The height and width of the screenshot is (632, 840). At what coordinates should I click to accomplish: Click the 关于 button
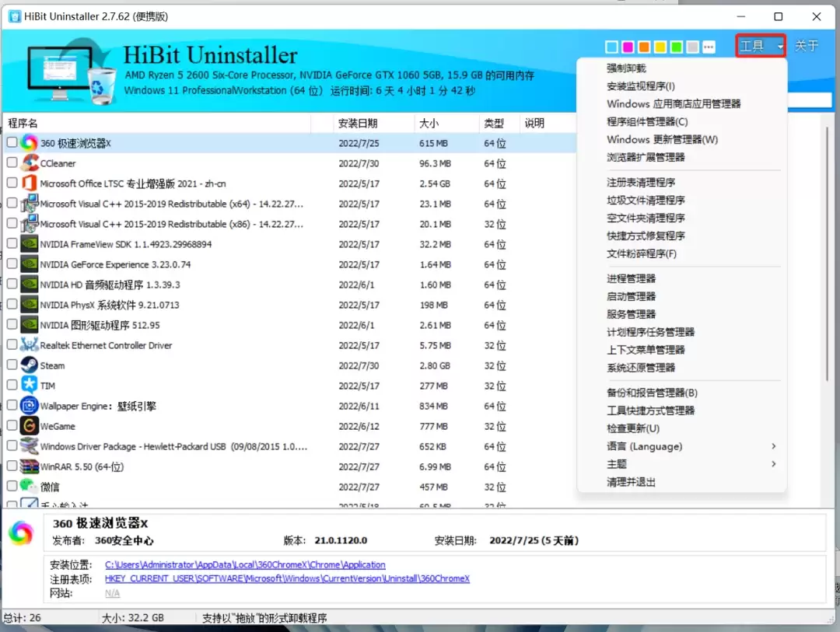pos(807,46)
